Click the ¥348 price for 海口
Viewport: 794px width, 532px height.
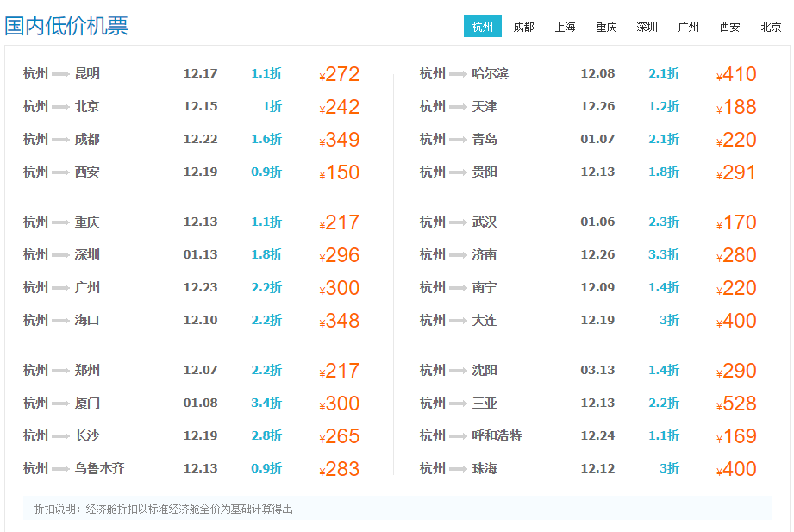tap(340, 321)
